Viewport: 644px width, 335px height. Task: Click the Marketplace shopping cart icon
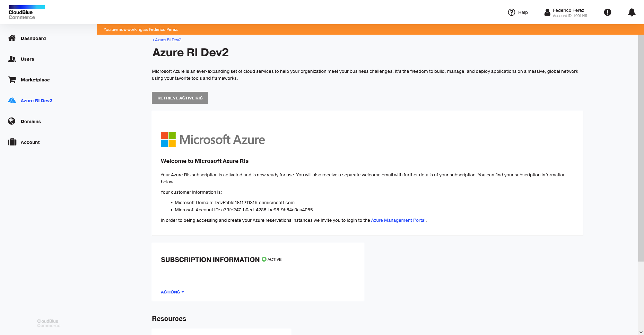tap(12, 80)
